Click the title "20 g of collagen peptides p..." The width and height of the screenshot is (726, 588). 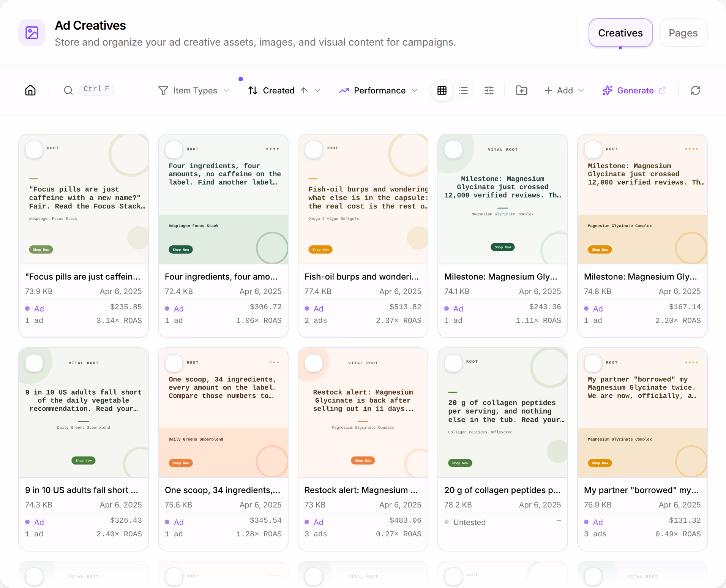(502, 490)
